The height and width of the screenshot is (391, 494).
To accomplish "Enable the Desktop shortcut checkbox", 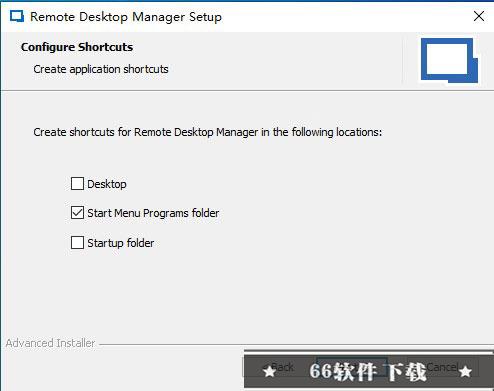I will pos(77,183).
